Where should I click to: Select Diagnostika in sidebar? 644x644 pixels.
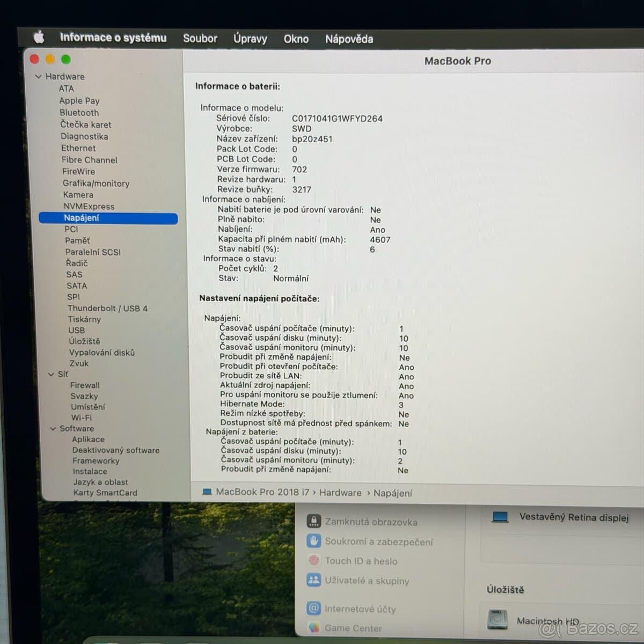click(x=84, y=136)
